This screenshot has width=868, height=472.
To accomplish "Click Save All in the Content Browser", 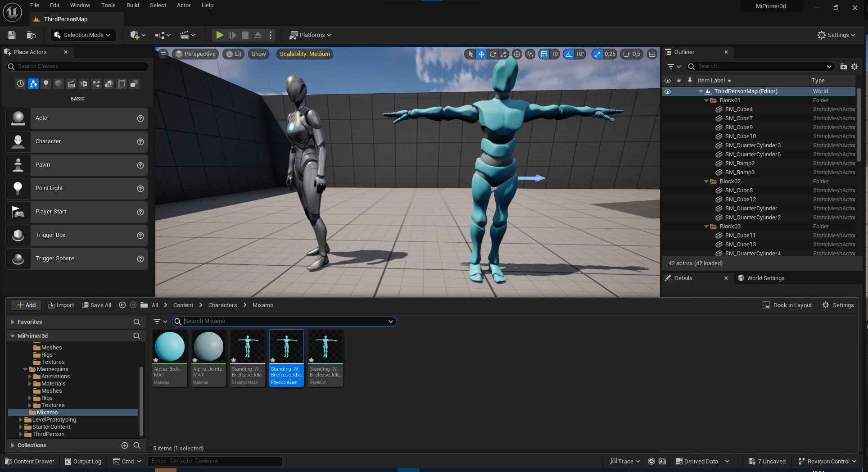I will 97,305.
